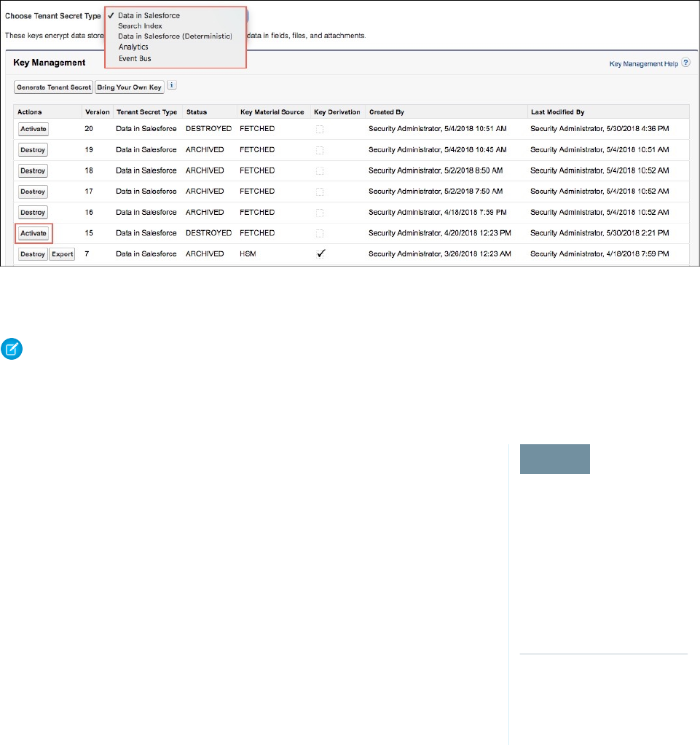Click the info icon next to Bring Your Own Key

[172, 85]
